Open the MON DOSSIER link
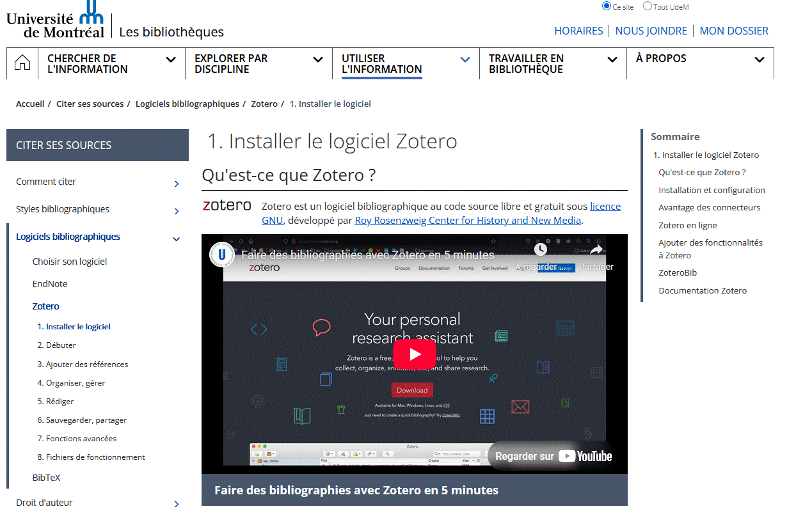 click(x=734, y=31)
